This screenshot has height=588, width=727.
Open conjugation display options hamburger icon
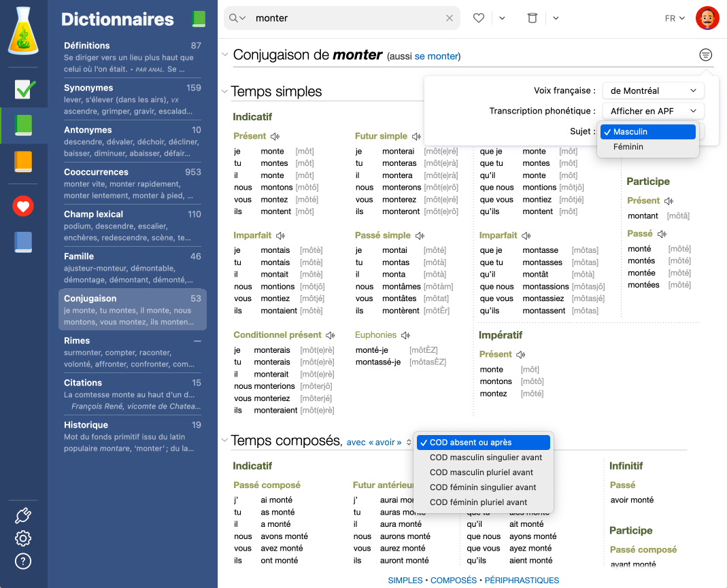point(705,54)
